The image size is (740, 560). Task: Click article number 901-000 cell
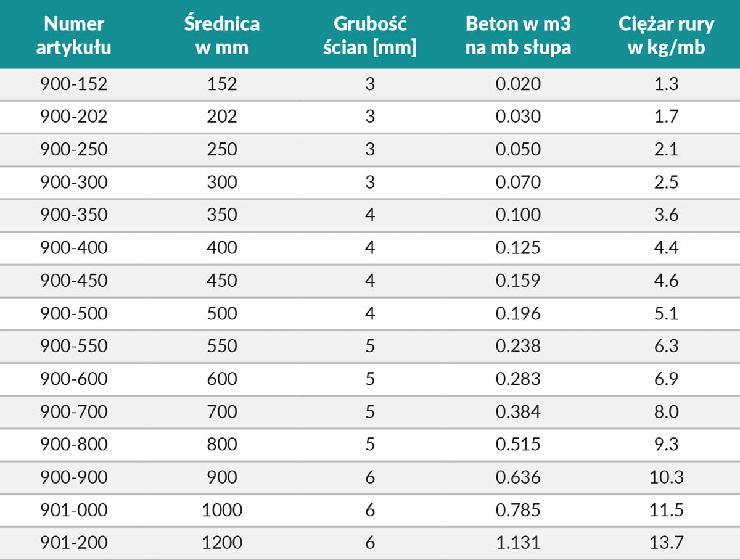74,510
